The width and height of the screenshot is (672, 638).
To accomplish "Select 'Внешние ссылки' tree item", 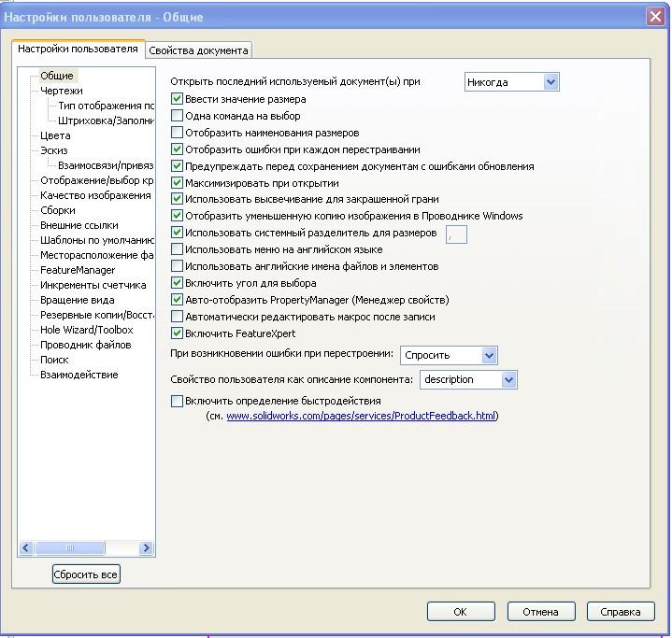I will pyautogui.click(x=79, y=225).
